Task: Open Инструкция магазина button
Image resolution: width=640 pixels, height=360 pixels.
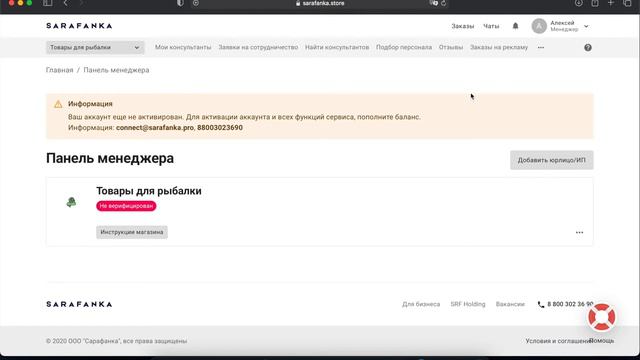Action: pos(132,232)
